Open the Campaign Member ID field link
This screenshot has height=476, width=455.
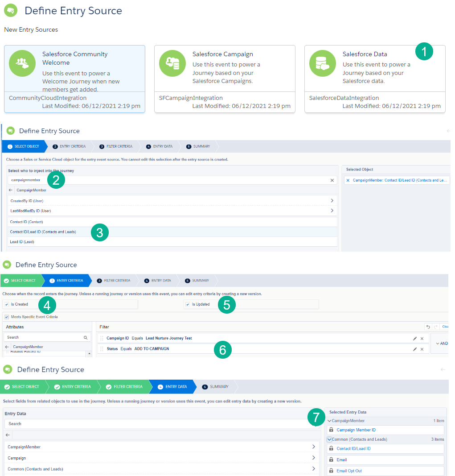pos(356,430)
